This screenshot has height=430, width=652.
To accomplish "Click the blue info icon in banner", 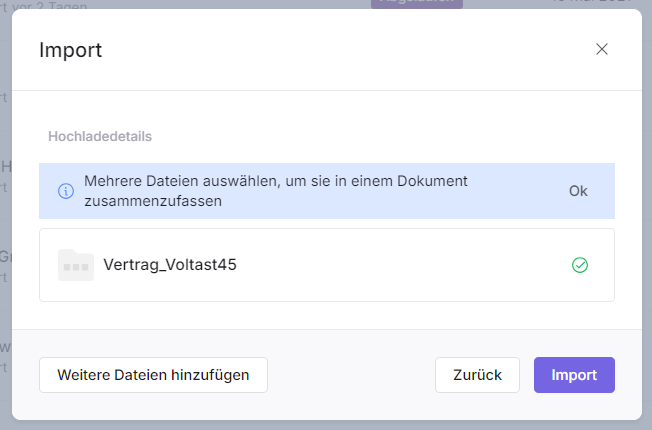I will click(x=66, y=191).
